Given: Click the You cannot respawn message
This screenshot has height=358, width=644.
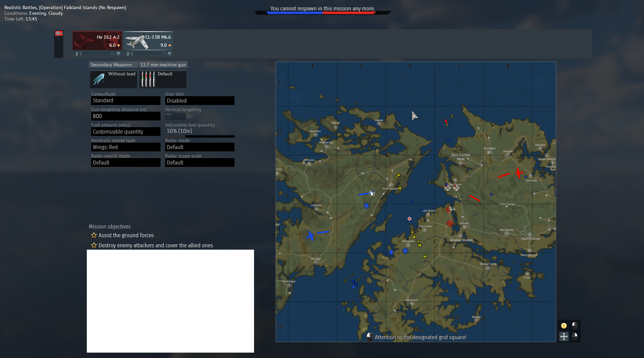Looking at the screenshot, I should pos(323,8).
